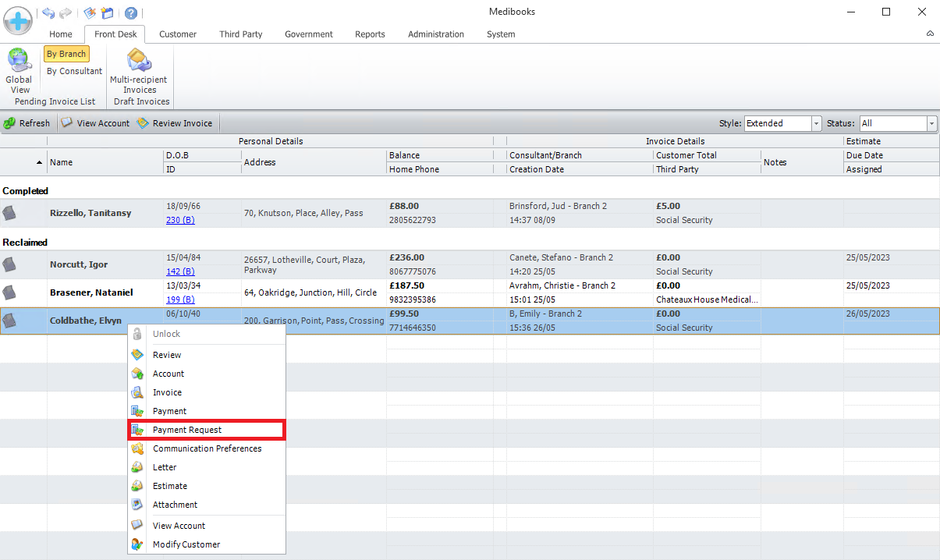
Task: Click the invoice icon beside Rizzello, Tanitansy
Action: (9, 213)
